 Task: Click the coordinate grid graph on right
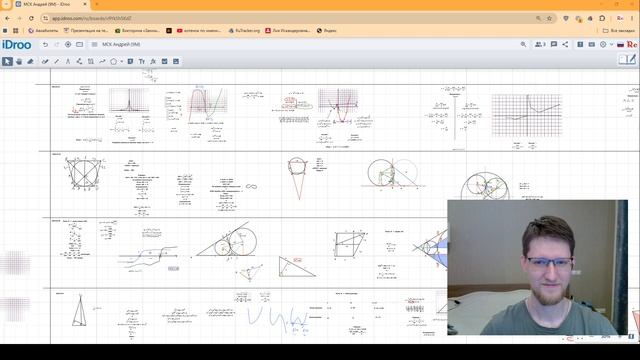coord(527,115)
